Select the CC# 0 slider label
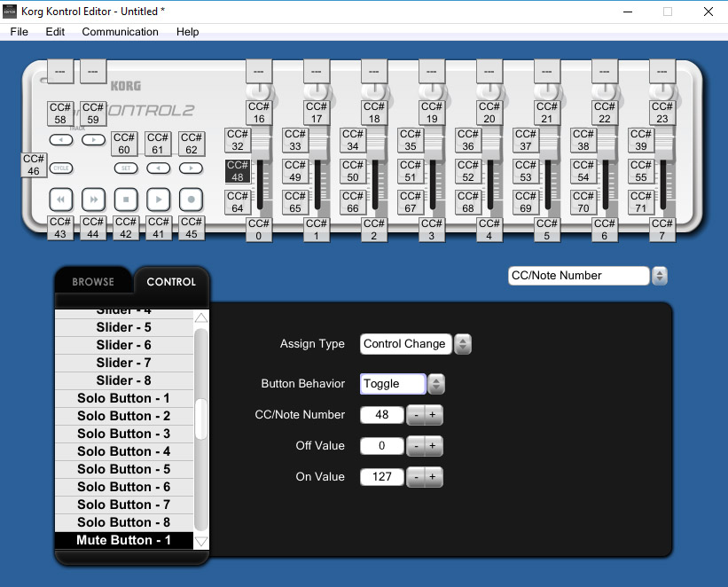Viewport: 728px width, 587px height. click(259, 230)
